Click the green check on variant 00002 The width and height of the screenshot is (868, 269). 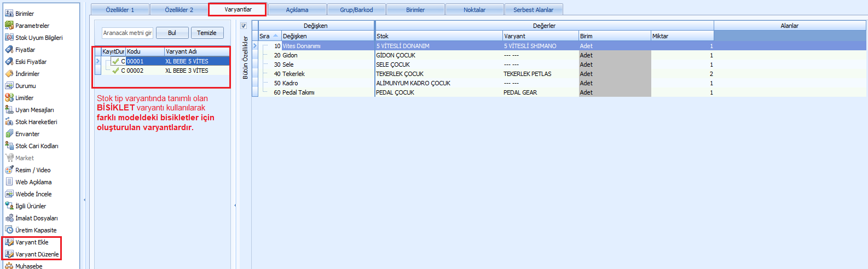115,71
